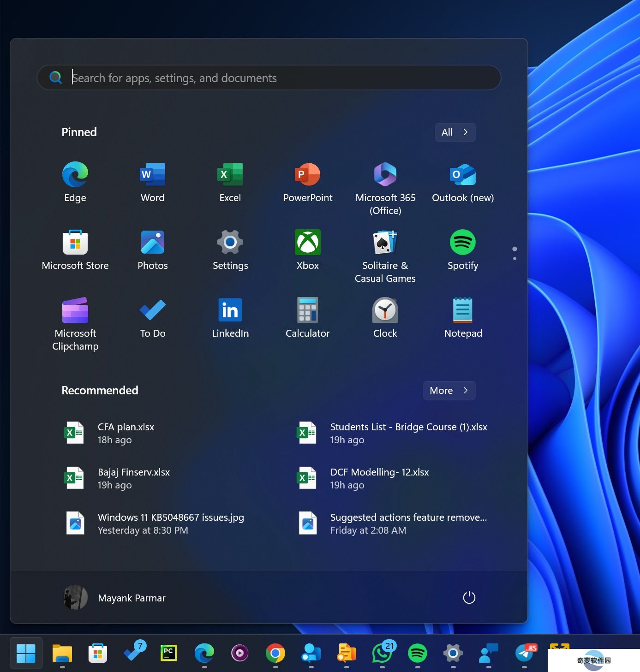The width and height of the screenshot is (640, 672).
Task: Open Windows 11 KB5048667 issues.jpg
Action: tap(152, 523)
